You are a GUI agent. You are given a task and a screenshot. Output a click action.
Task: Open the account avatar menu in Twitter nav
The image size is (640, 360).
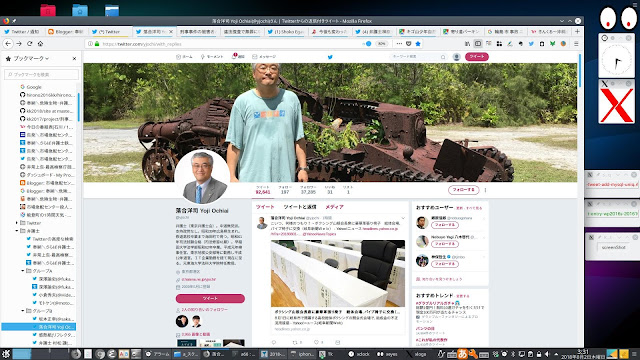[x=457, y=57]
